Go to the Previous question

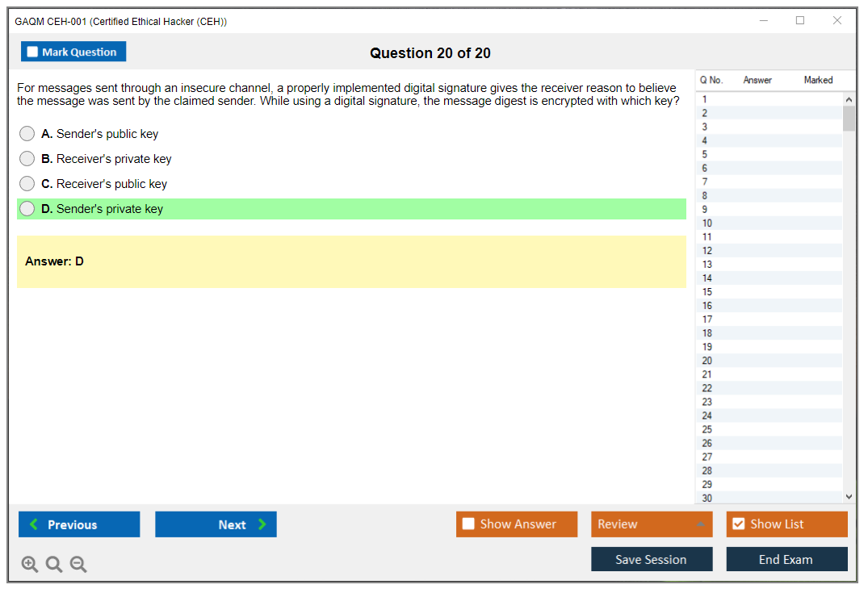[79, 524]
